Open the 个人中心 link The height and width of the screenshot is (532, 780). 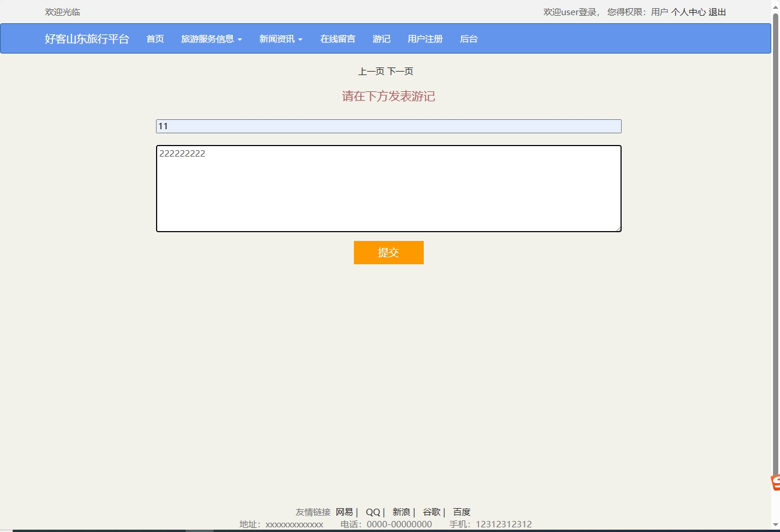(x=688, y=12)
